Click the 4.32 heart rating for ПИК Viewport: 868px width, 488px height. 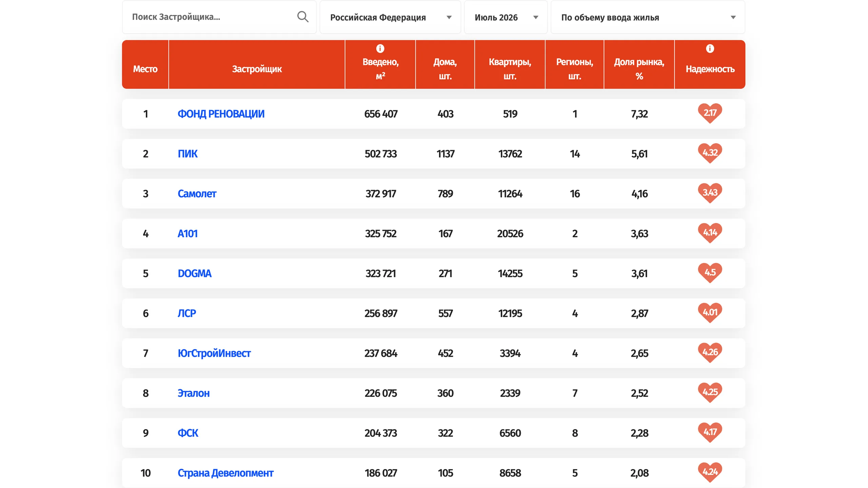click(x=710, y=153)
